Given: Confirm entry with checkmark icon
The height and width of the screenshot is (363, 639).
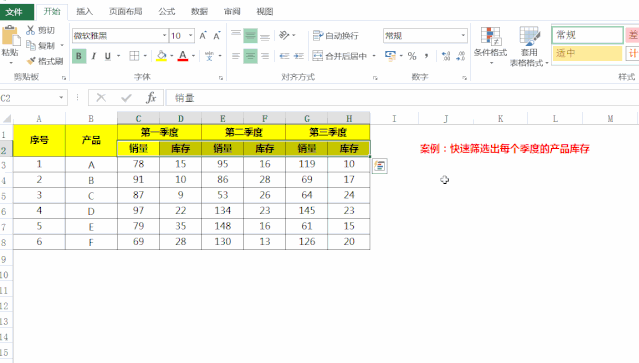Looking at the screenshot, I should coord(126,98).
